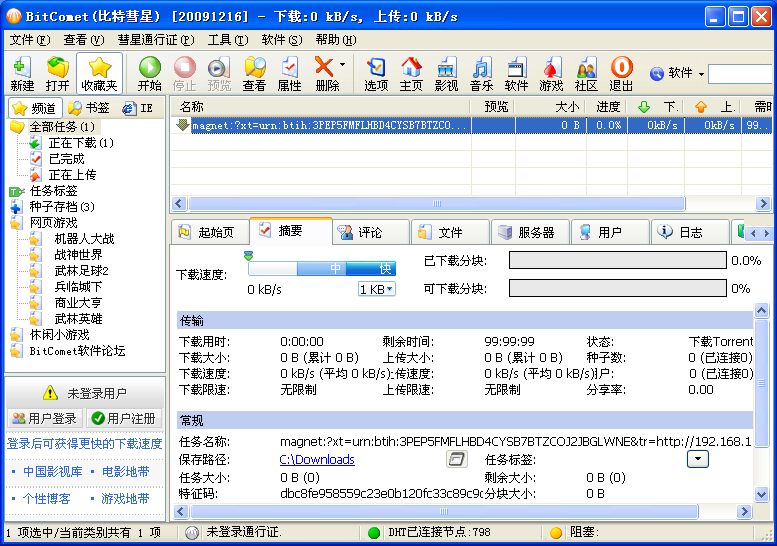Screen dimensions: 777x546
Task: Select 种子存档 (3) tree item
Action: tap(62, 207)
